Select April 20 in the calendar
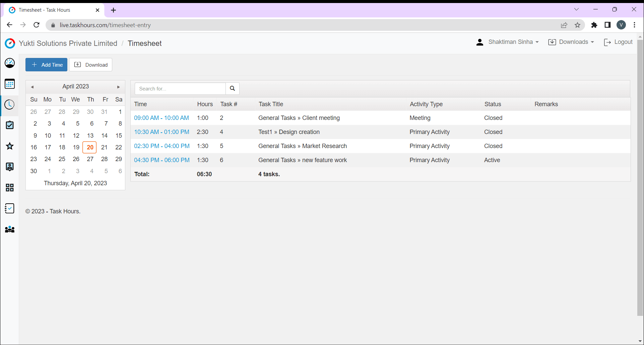 (90, 147)
